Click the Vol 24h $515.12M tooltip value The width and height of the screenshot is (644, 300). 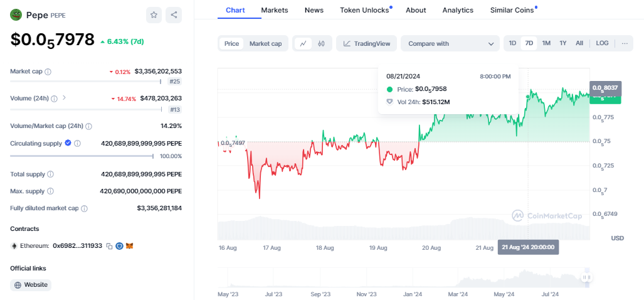436,102
